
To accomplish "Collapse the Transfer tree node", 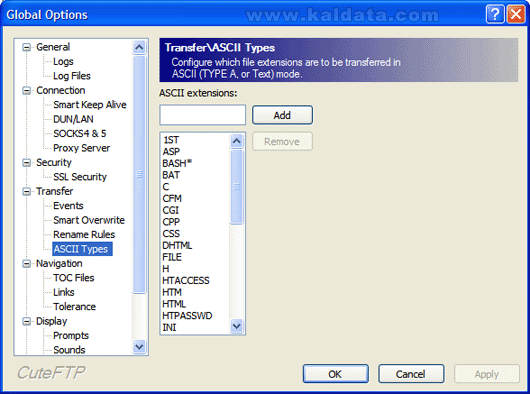I will [x=26, y=192].
